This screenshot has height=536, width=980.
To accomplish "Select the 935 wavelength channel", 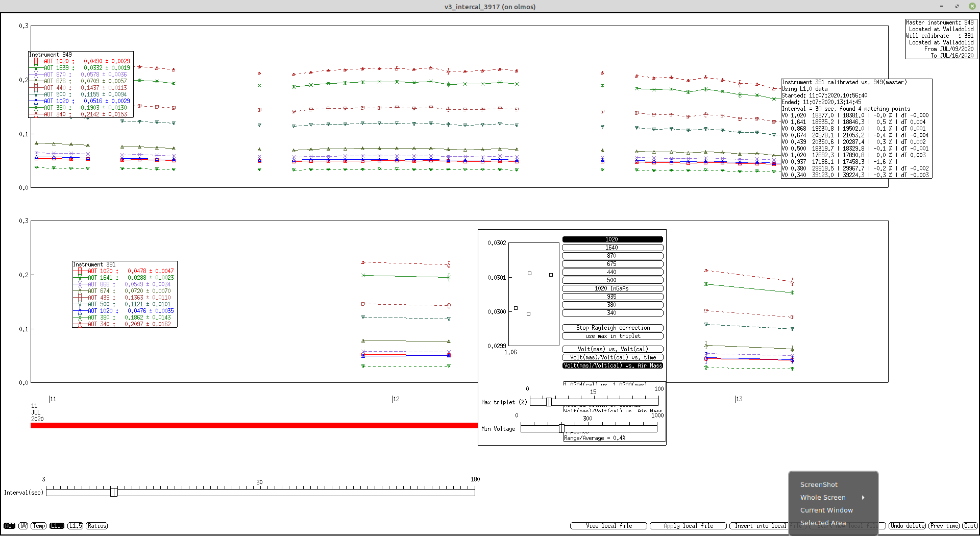I will coord(612,297).
